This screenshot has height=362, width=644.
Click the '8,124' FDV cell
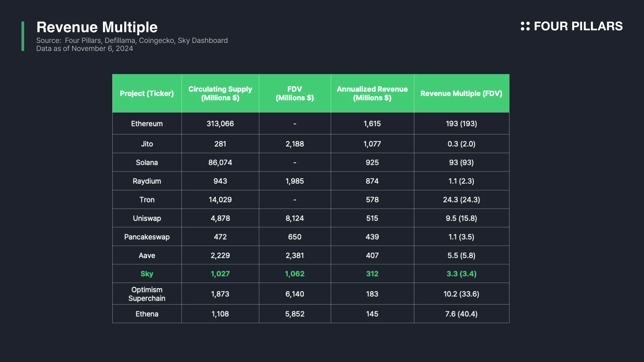pos(295,218)
